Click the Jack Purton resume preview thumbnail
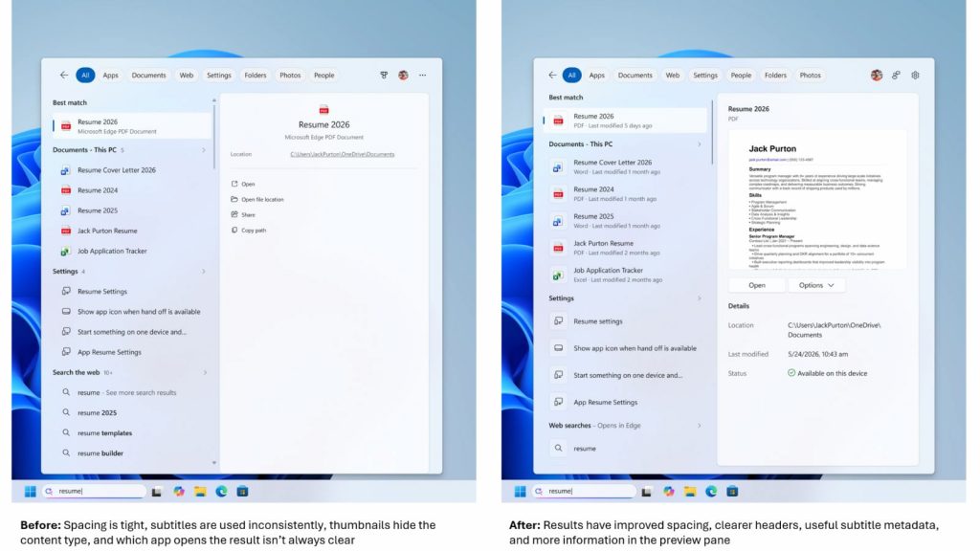This screenshot has width=980, height=551. coord(817,200)
